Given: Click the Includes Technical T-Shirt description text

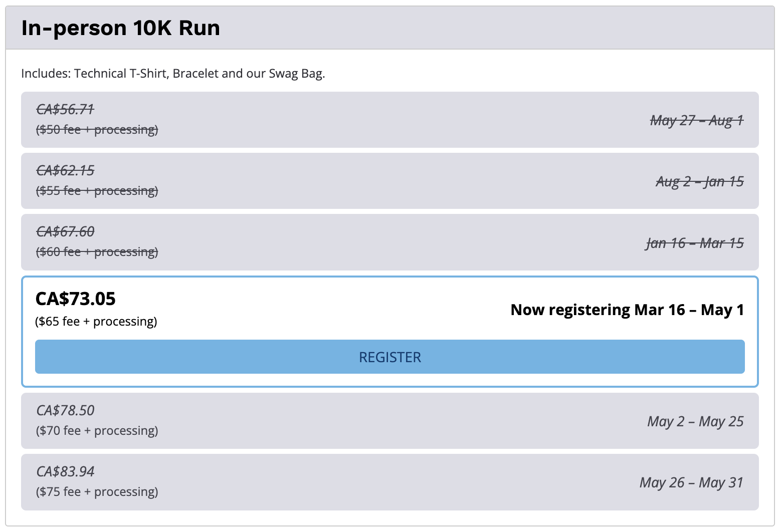Looking at the screenshot, I should 173,74.
